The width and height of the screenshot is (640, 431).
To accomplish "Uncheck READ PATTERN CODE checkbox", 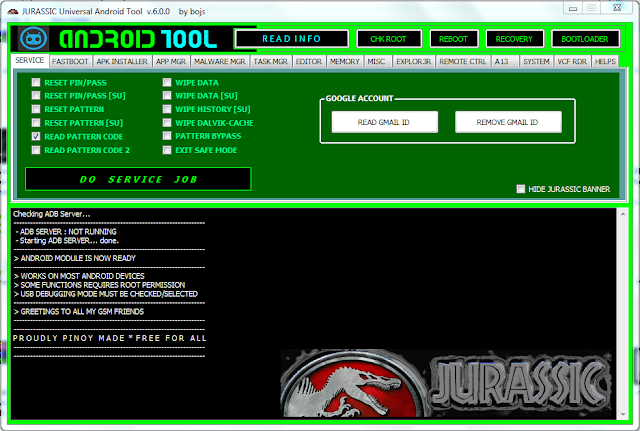I will click(36, 136).
